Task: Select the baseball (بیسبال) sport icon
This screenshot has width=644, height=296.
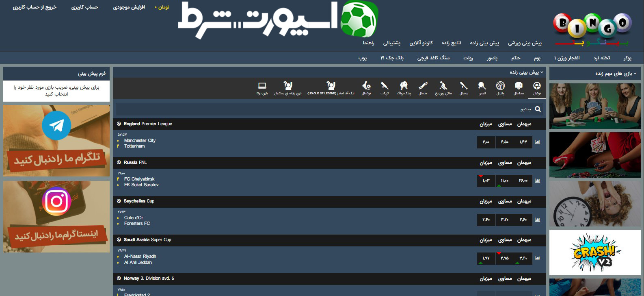Action: tap(464, 88)
